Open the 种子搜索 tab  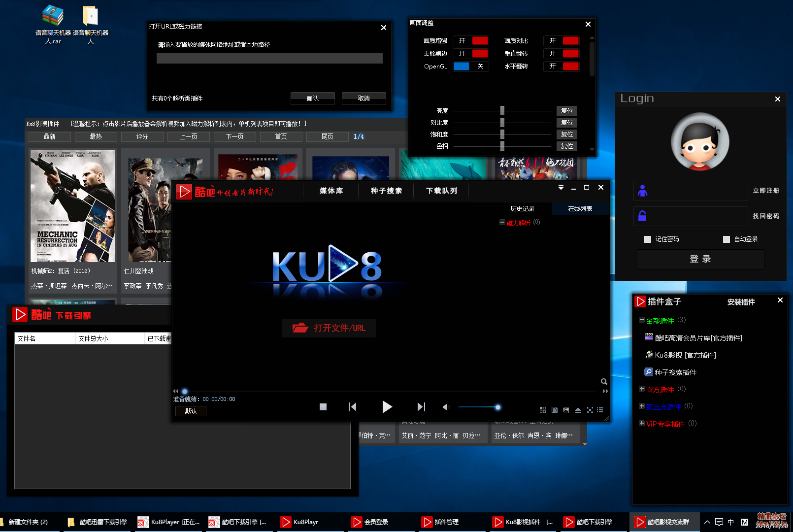point(387,191)
